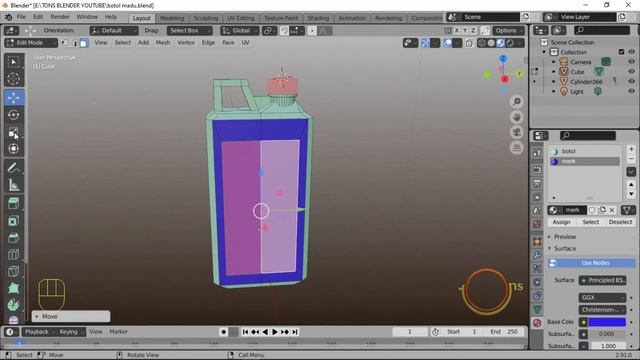The height and width of the screenshot is (360, 640).
Task: Select the Measure tool
Action: click(13, 185)
